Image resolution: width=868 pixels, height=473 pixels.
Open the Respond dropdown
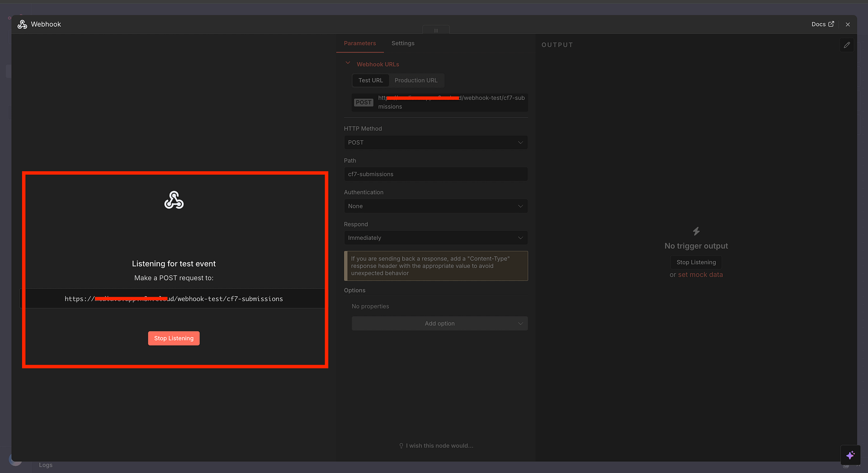tap(436, 238)
